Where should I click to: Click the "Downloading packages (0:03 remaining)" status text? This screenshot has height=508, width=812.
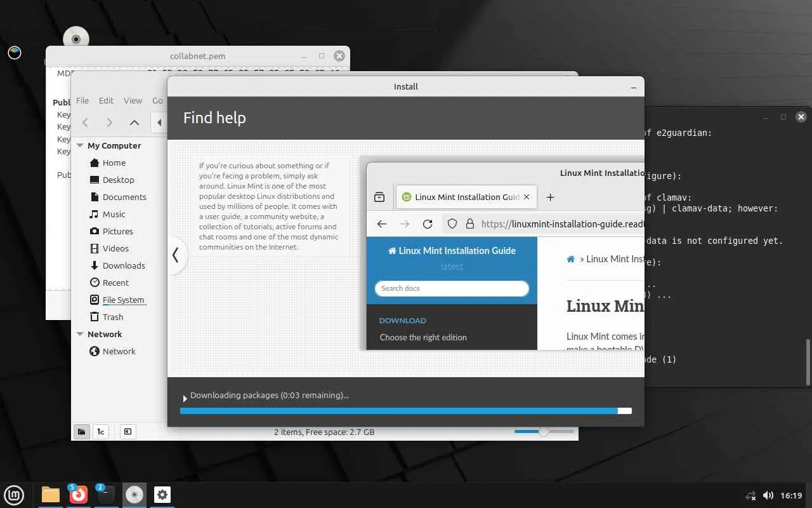[x=270, y=395]
